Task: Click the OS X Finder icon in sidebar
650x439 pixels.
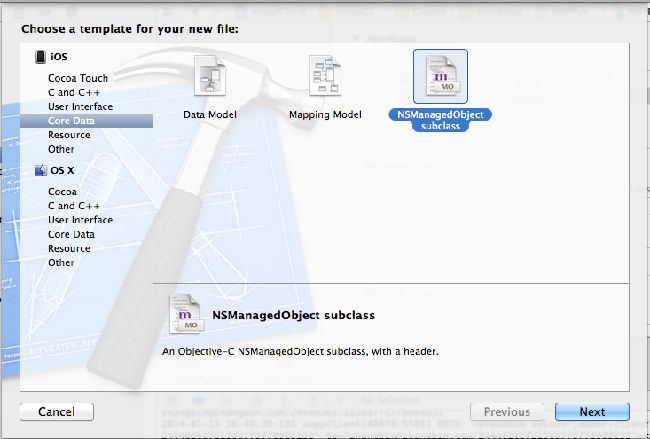Action: 41,170
